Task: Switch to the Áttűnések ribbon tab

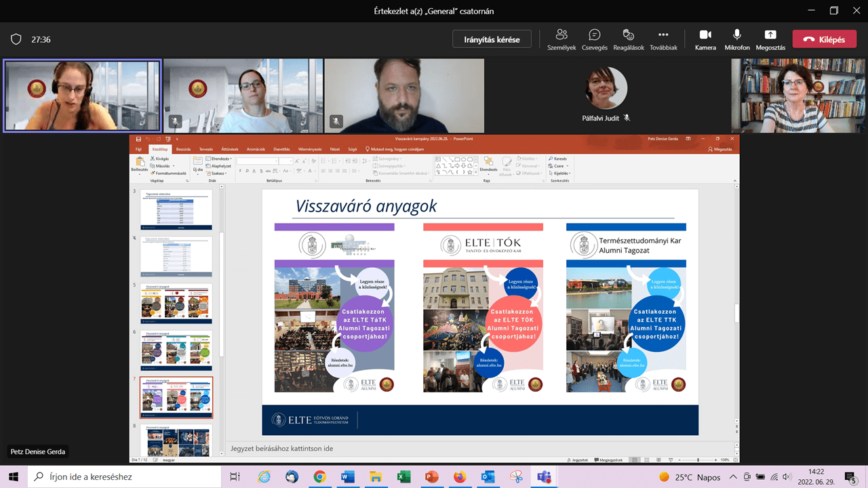Action: (x=230, y=149)
